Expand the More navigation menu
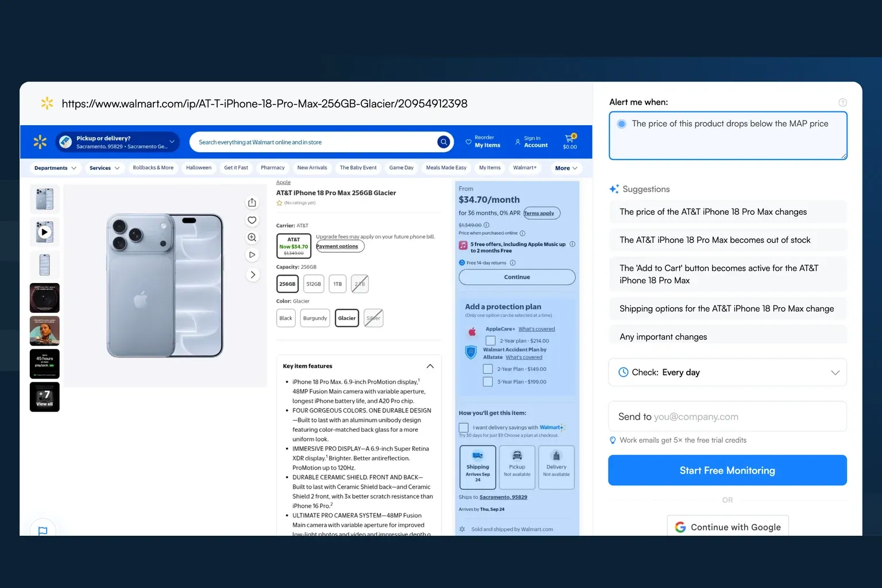 point(566,168)
